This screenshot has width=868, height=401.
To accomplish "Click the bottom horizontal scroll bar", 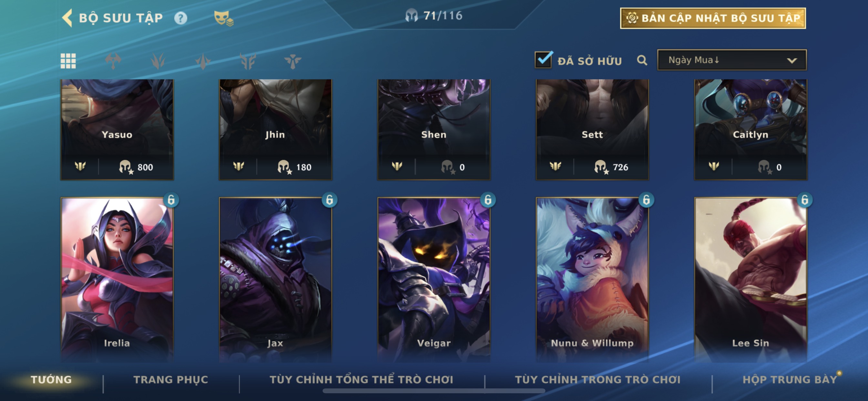I will pos(434,391).
